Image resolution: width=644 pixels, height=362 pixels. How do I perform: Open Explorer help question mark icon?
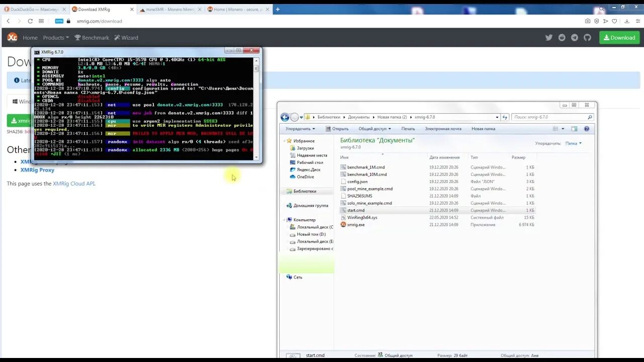pyautogui.click(x=587, y=129)
